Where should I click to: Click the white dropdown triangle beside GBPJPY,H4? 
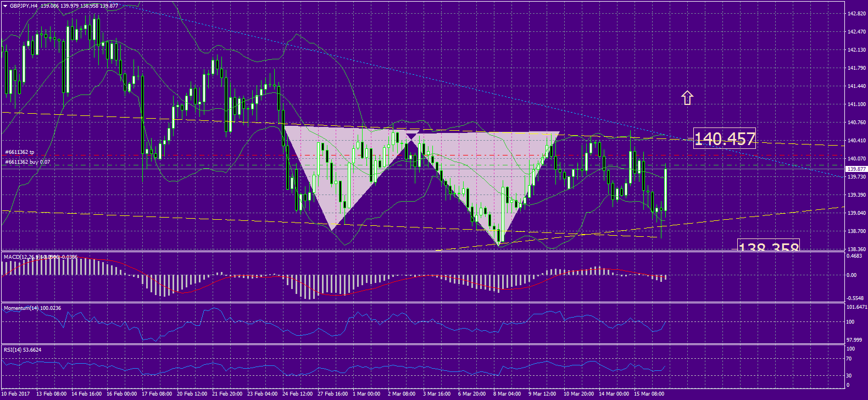coord(5,6)
